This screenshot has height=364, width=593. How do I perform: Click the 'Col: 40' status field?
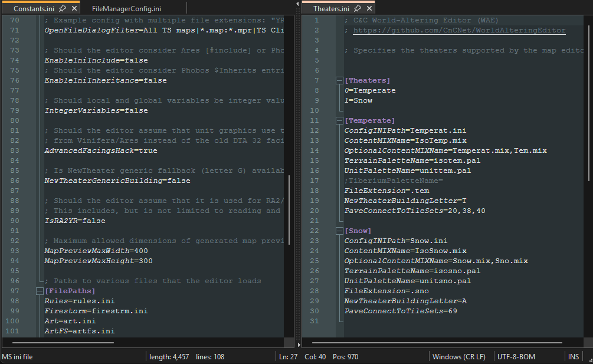pyautogui.click(x=315, y=357)
